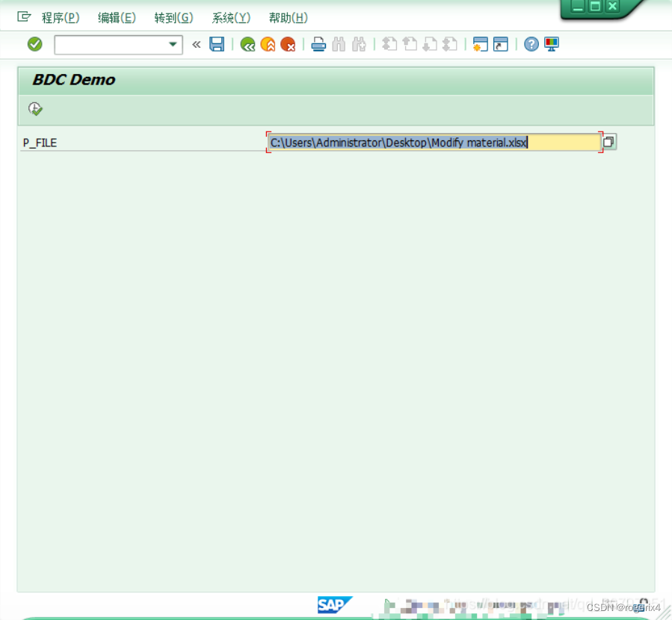Click the green Back icon

click(x=247, y=44)
